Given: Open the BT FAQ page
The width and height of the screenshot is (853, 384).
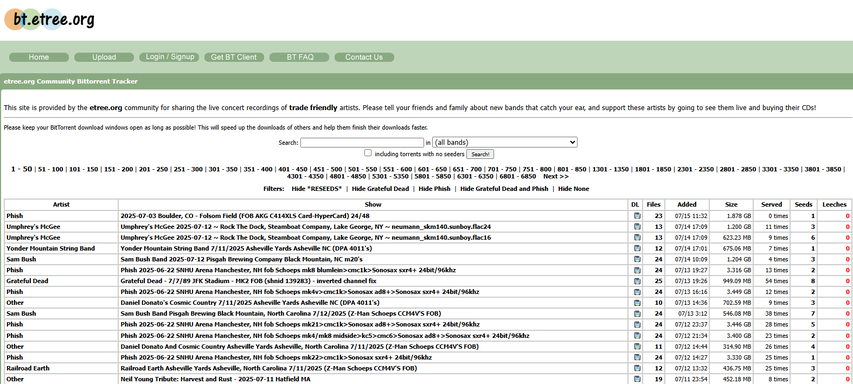Looking at the screenshot, I should point(300,57).
